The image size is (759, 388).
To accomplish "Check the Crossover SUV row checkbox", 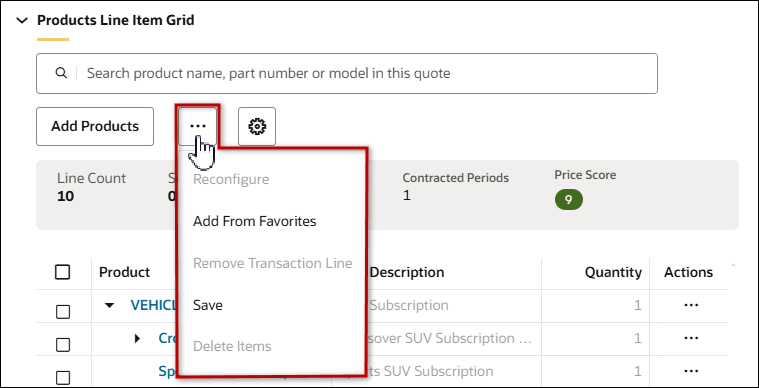I will [x=62, y=345].
